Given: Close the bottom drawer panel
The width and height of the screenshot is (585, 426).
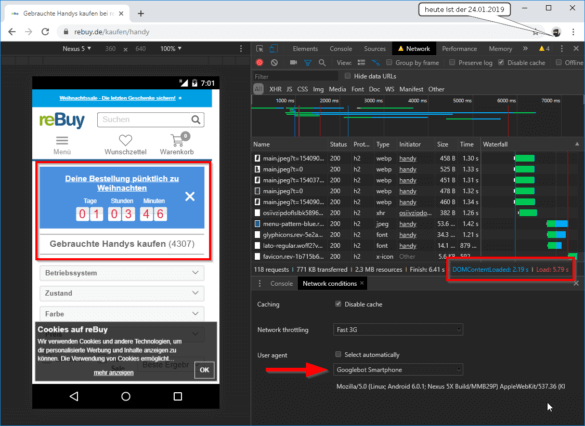Looking at the screenshot, I should point(576,284).
